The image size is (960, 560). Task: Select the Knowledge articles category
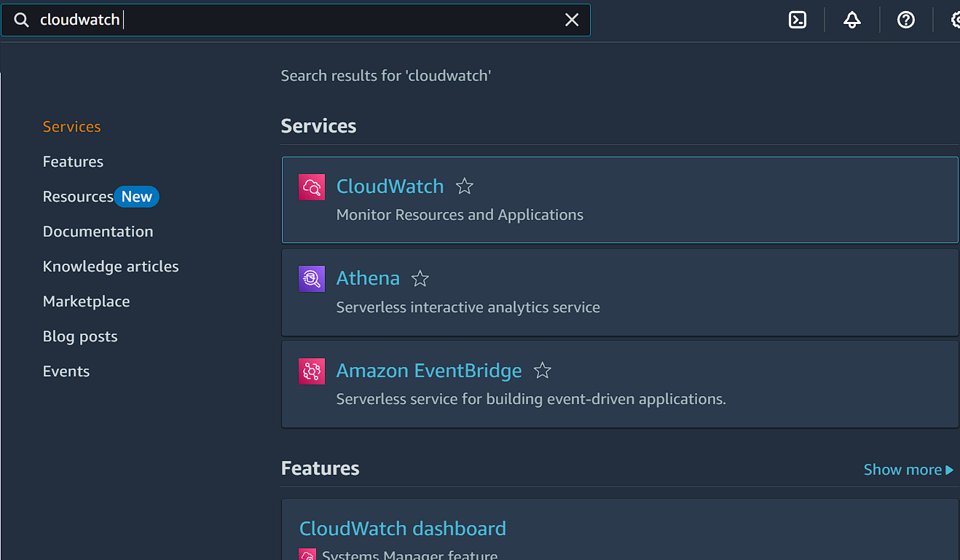click(111, 267)
